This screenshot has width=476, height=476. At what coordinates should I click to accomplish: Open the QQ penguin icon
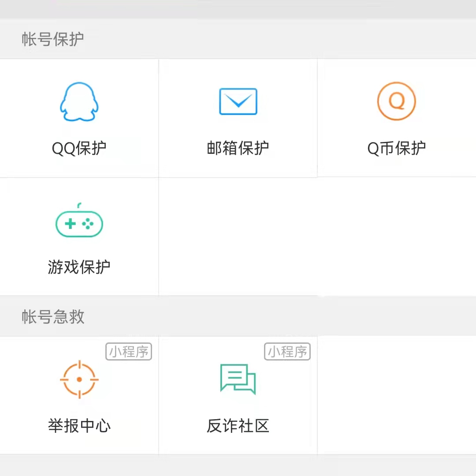tap(79, 102)
